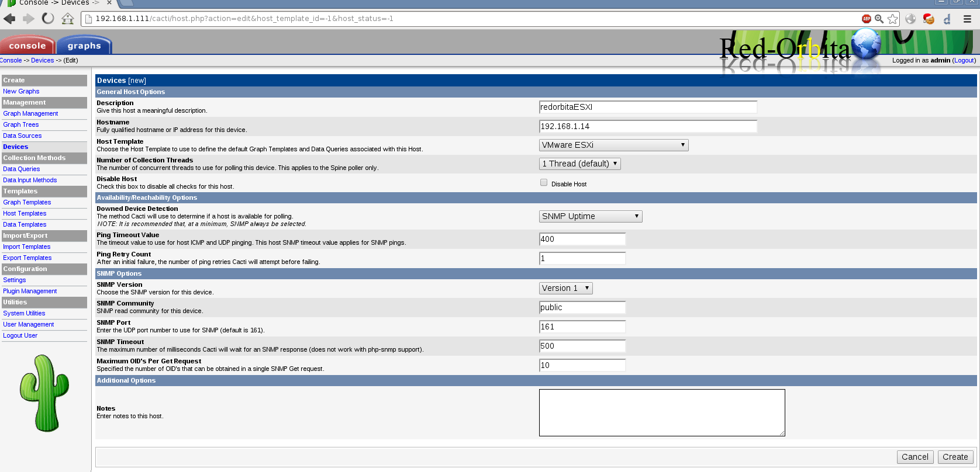
Task: Click the browser back arrow
Action: tap(9, 19)
